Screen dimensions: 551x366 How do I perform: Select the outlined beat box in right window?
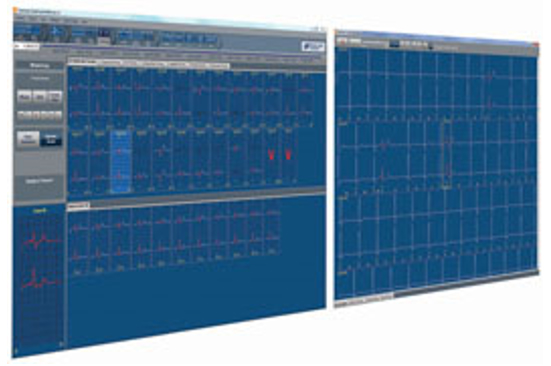(447, 154)
